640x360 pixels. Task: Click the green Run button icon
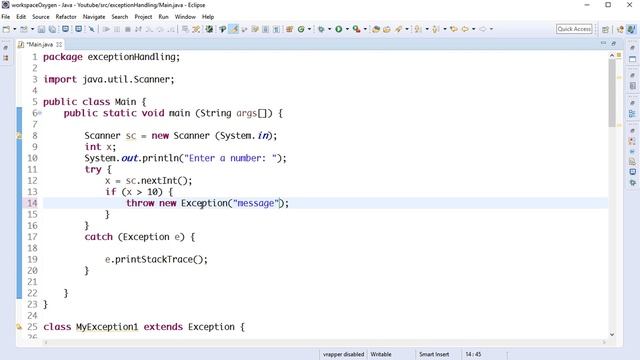coord(338,29)
